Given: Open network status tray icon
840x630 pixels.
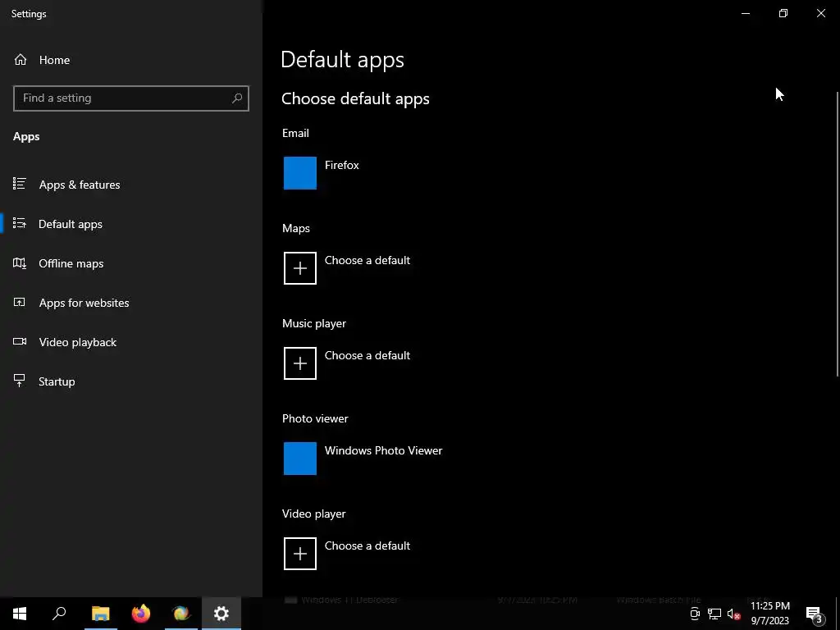Looking at the screenshot, I should [714, 614].
